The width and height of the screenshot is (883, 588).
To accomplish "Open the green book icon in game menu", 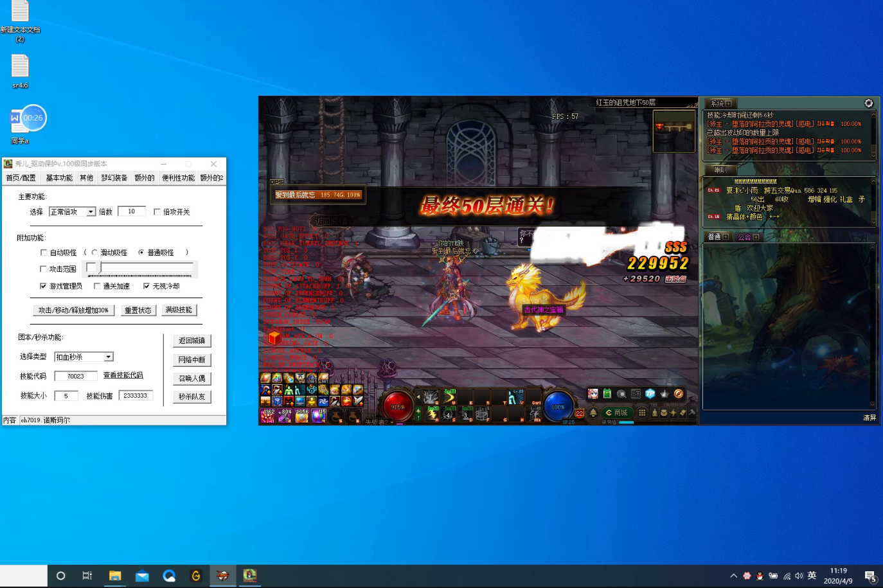I will tap(607, 394).
